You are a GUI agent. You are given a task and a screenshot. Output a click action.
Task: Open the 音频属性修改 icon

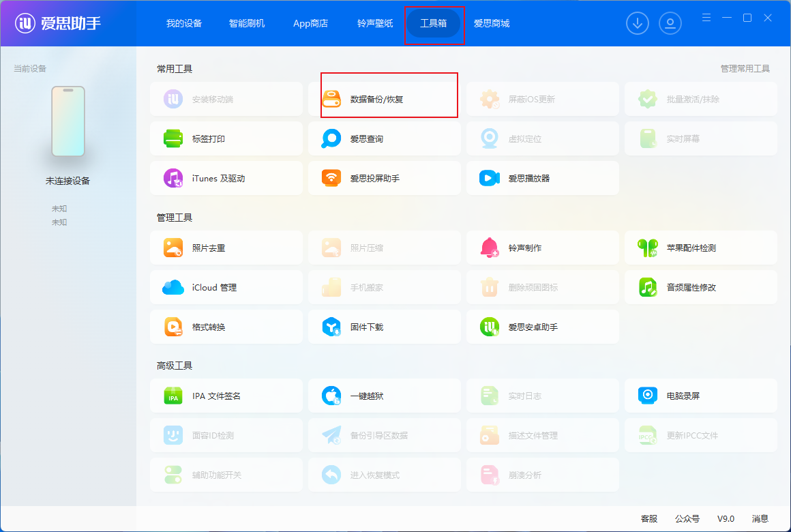click(x=648, y=287)
